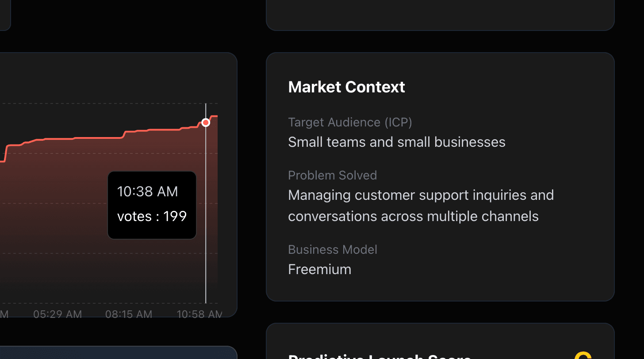This screenshot has width=644, height=359.
Task: Click "votes : 199" in the chart tooltip
Action: click(x=152, y=216)
